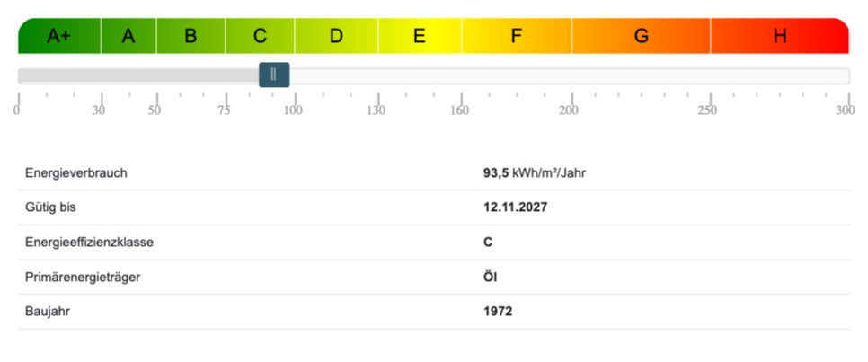Click the yellow E class segment

tap(420, 36)
